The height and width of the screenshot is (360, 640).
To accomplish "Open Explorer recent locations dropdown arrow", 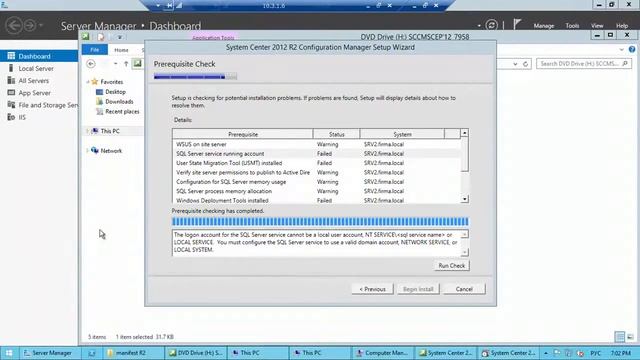I will 116,64.
